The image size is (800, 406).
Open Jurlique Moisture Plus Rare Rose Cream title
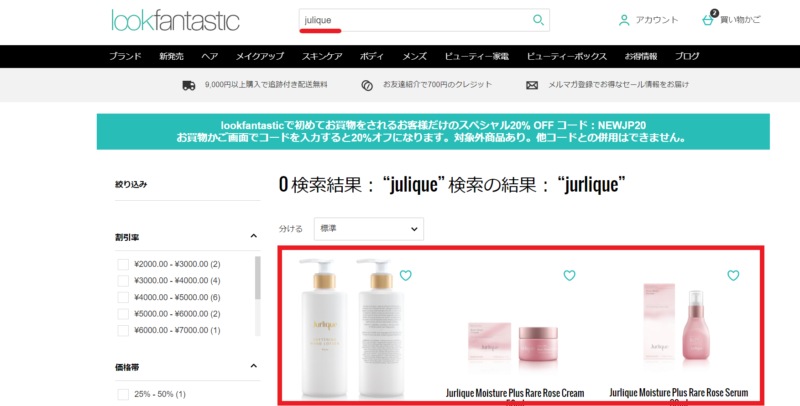click(515, 394)
